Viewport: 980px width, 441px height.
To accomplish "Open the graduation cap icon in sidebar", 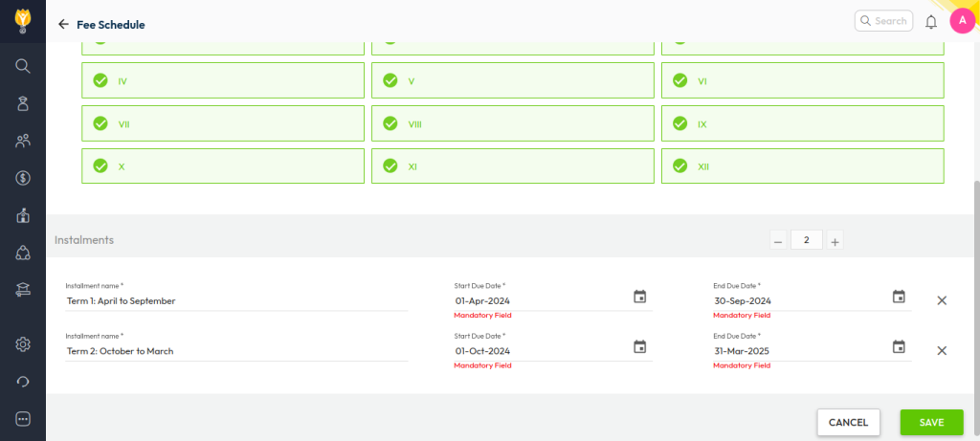I will [x=23, y=290].
